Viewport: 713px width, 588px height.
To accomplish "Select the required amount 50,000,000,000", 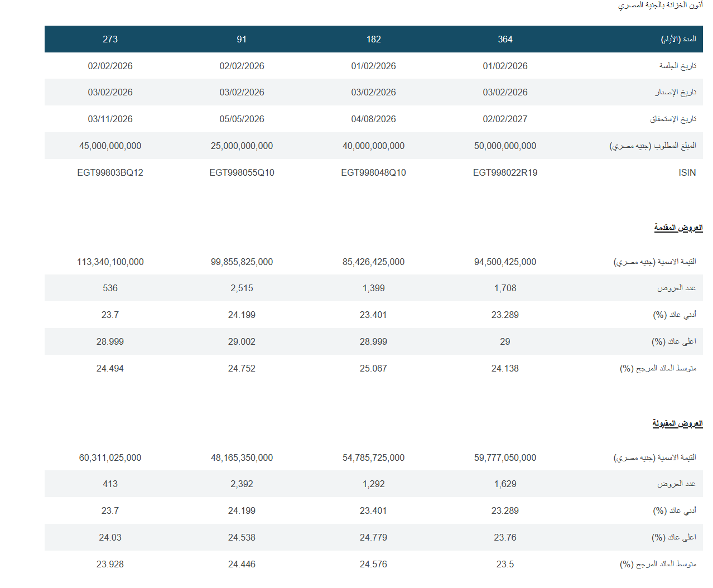I will point(505,146).
